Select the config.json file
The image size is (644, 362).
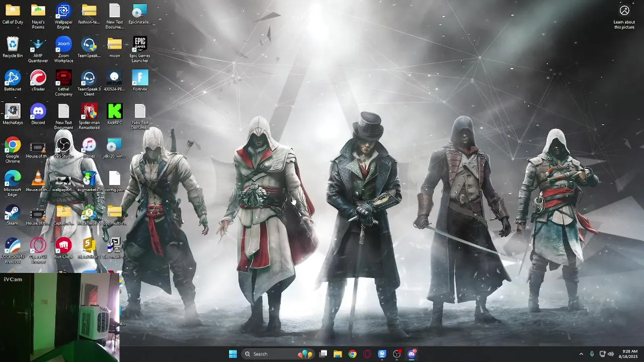(115, 182)
